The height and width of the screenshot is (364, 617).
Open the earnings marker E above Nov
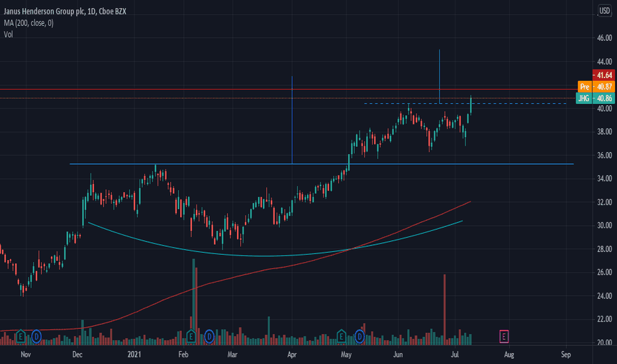coord(21,336)
